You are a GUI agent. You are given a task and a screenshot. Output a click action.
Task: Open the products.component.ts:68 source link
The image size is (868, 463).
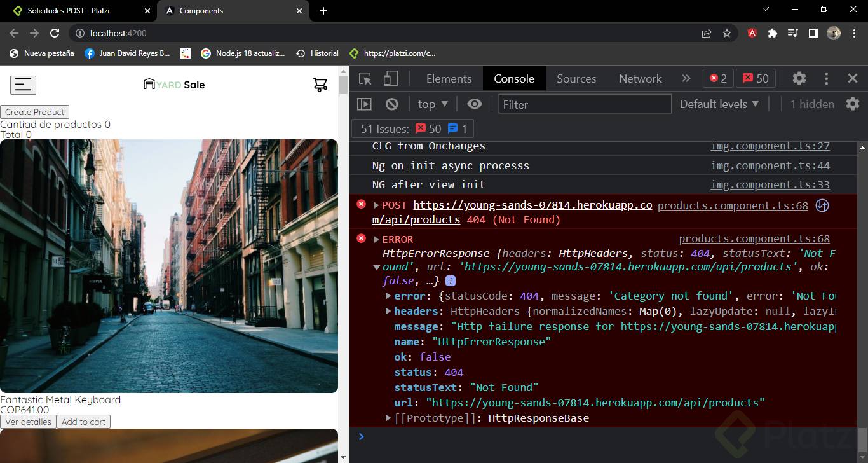(x=755, y=238)
